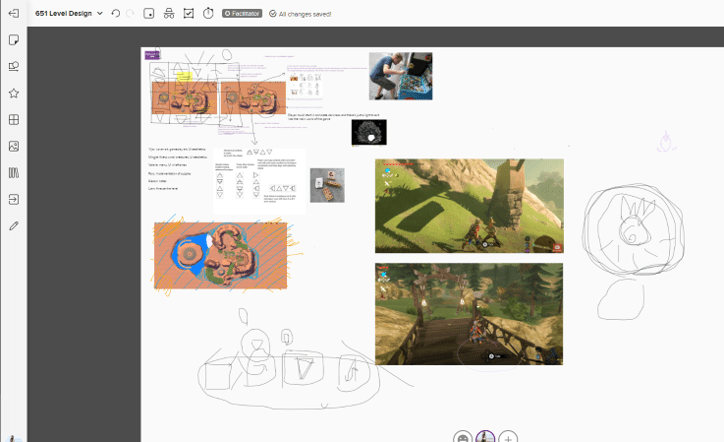Open the voting session icon
724x442 pixels.
tap(188, 14)
